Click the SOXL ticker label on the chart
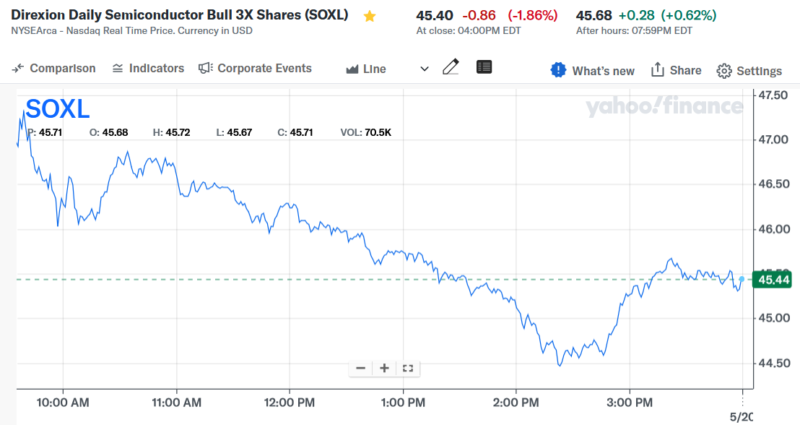This screenshot has width=800, height=425. pyautogui.click(x=56, y=109)
